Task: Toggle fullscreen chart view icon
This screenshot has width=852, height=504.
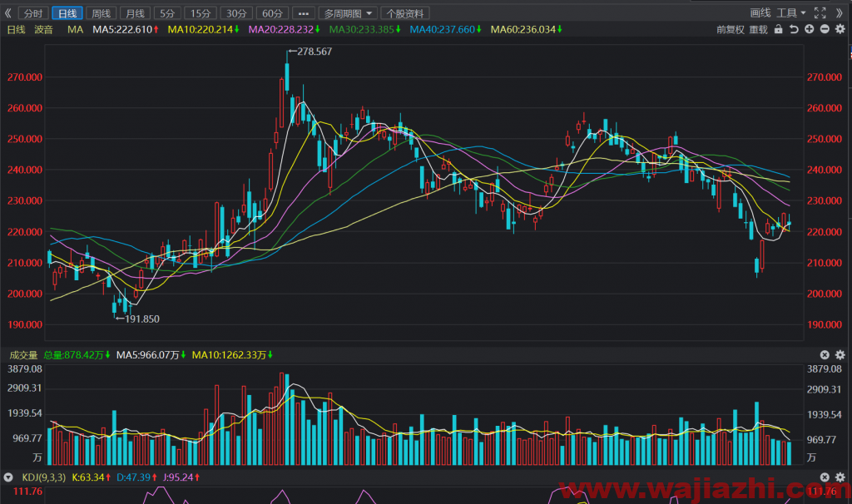Action: [820, 12]
